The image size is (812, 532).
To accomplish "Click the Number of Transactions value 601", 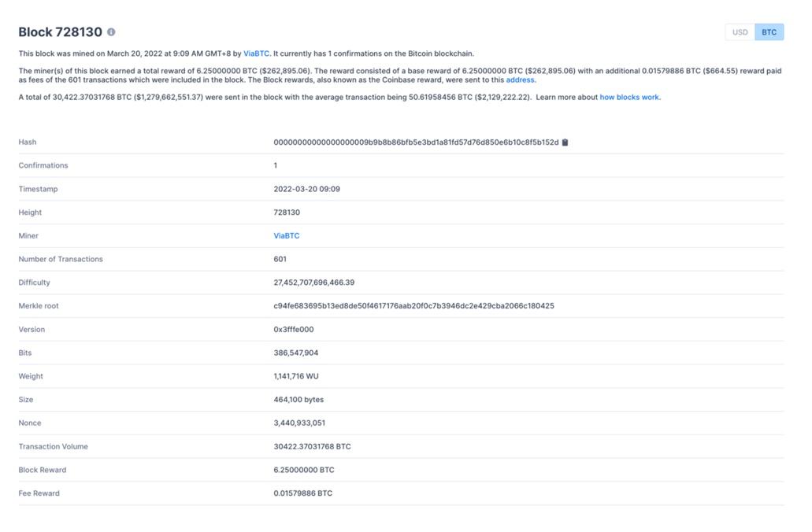I will click(280, 259).
